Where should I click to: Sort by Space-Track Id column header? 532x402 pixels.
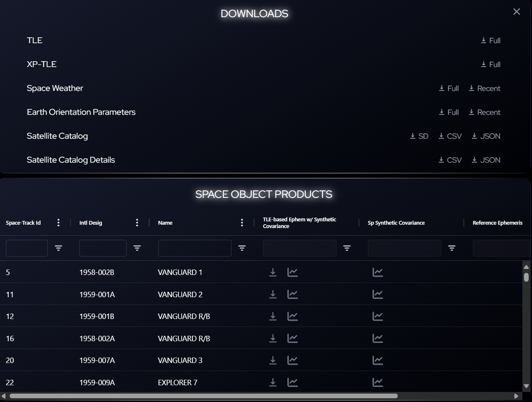point(23,223)
